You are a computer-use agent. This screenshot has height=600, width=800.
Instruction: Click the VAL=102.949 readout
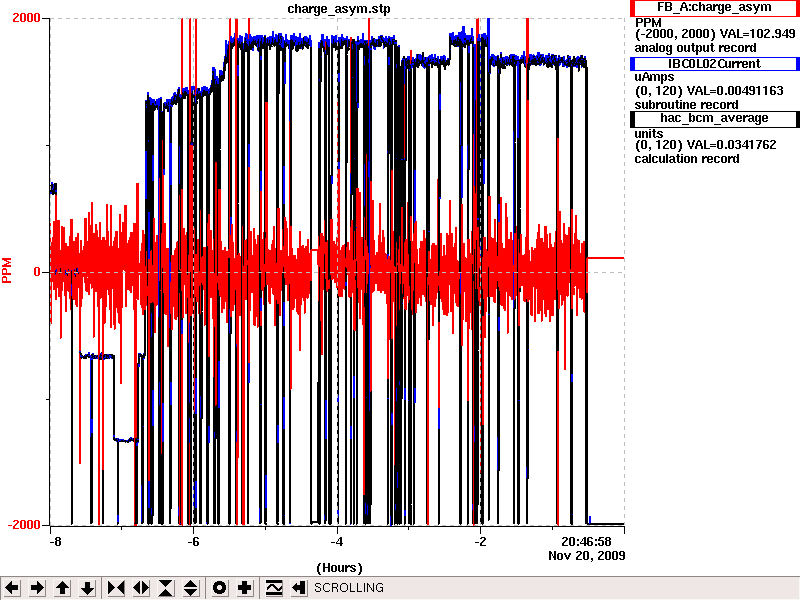[x=757, y=34]
